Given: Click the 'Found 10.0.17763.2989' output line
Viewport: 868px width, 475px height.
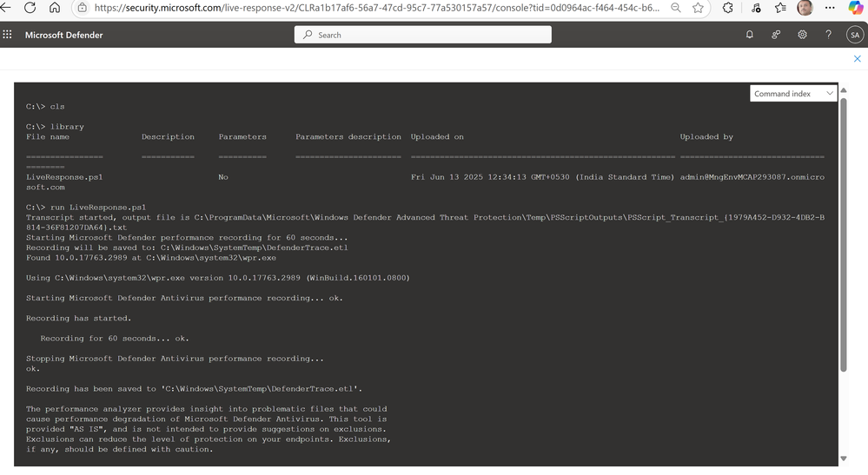Looking at the screenshot, I should tap(151, 258).
